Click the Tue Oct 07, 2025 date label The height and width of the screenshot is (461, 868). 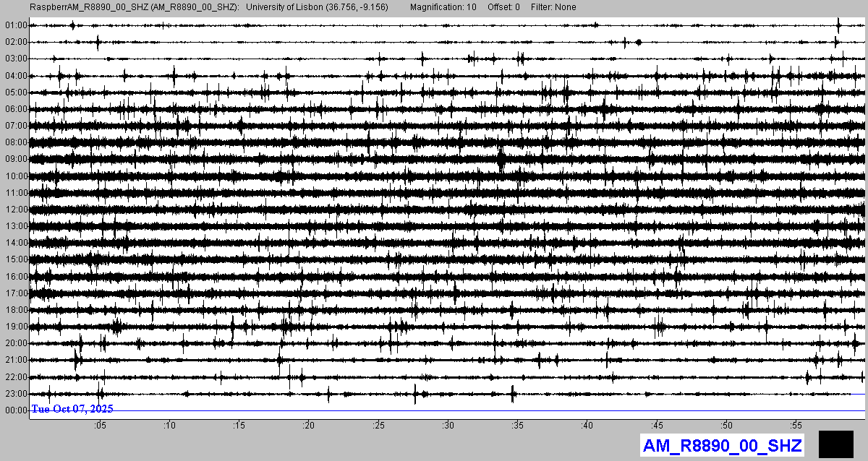[x=72, y=409]
